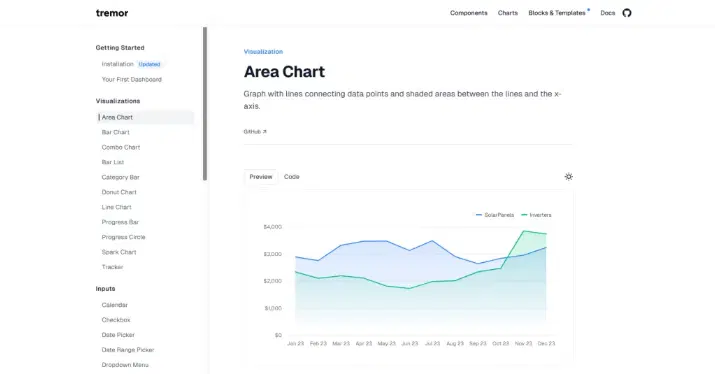Open Installation in sidebar

pos(117,64)
